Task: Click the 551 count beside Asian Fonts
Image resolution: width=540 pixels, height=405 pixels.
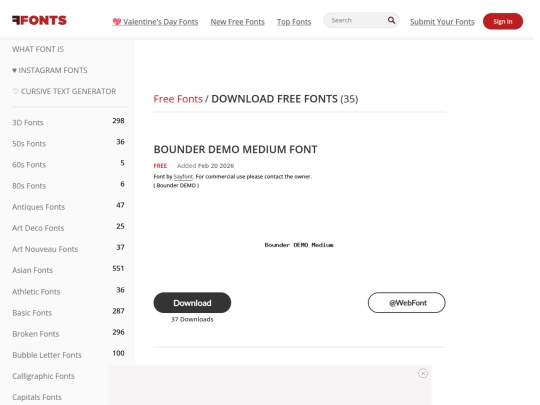Action: tap(118, 269)
